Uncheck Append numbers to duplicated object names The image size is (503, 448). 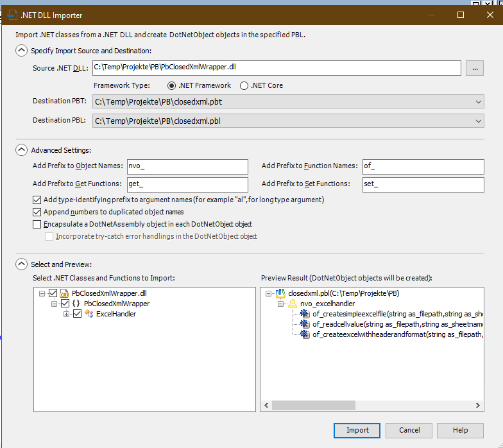click(37, 212)
